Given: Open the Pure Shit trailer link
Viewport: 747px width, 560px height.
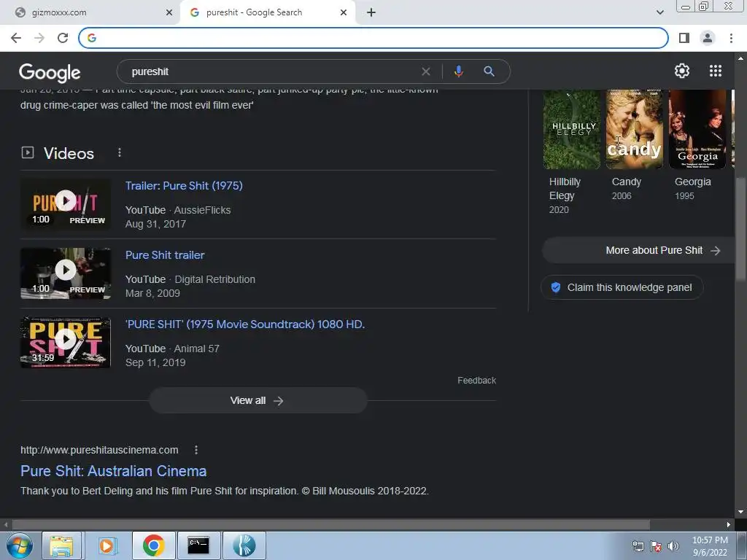Looking at the screenshot, I should 165,255.
